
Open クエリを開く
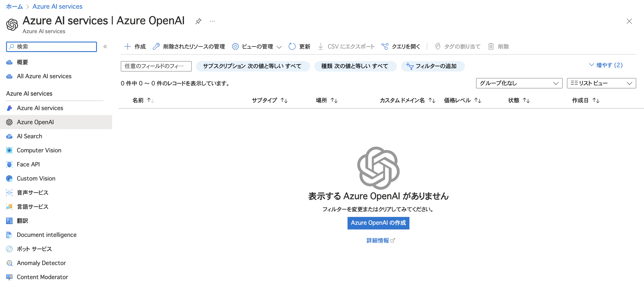[401, 46]
